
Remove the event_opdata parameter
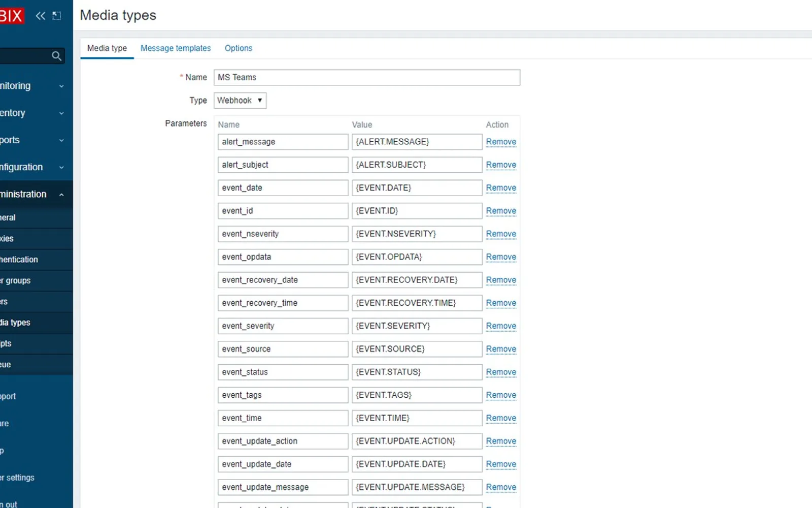[x=501, y=257]
